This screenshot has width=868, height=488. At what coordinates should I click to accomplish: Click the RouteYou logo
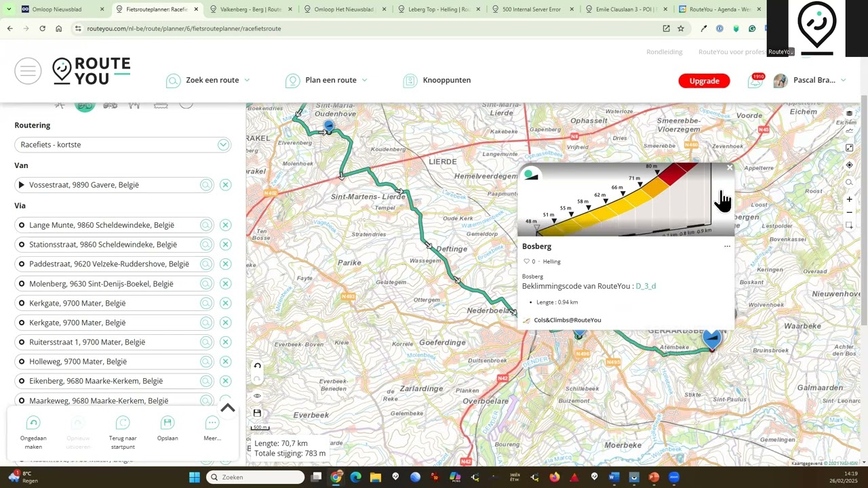click(91, 71)
